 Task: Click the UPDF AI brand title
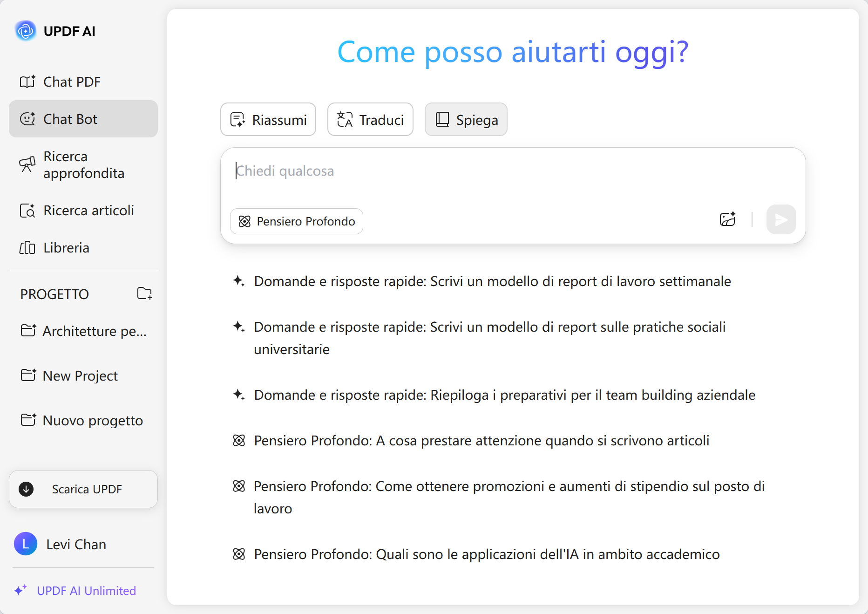click(69, 31)
